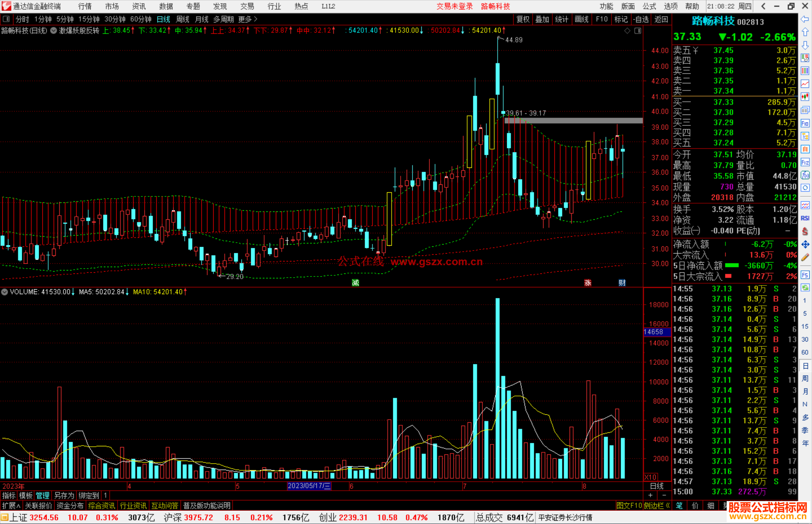
Task: Open the colored quote grid icon
Action: click(x=804, y=71)
